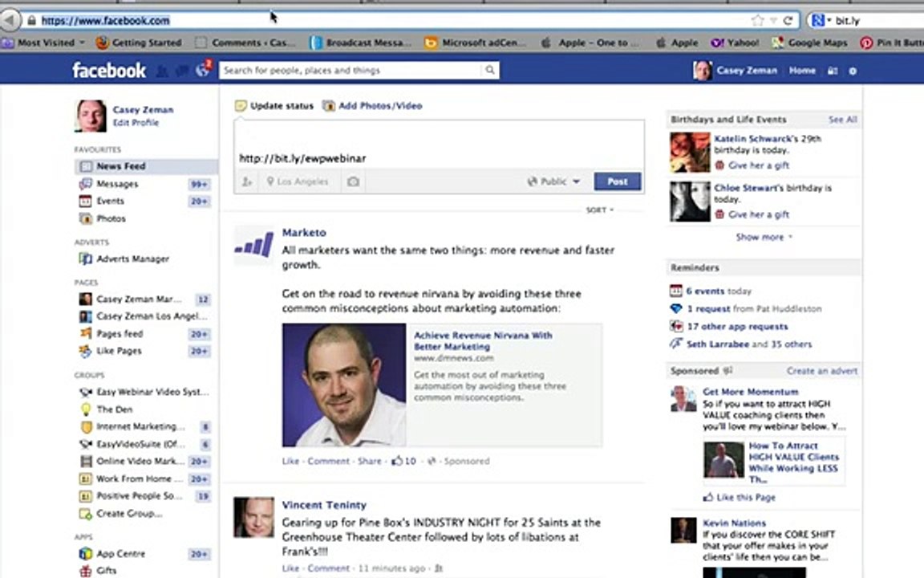Image resolution: width=924 pixels, height=578 pixels.
Task: Click Home in Facebook header
Action: [x=802, y=70]
